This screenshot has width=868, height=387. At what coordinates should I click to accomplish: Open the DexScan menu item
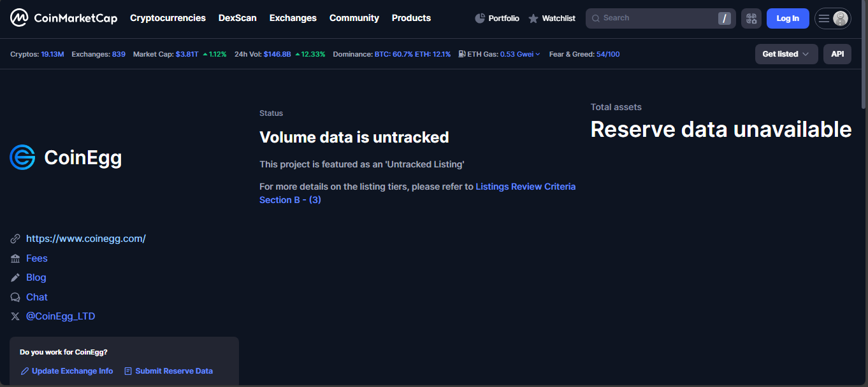point(237,18)
